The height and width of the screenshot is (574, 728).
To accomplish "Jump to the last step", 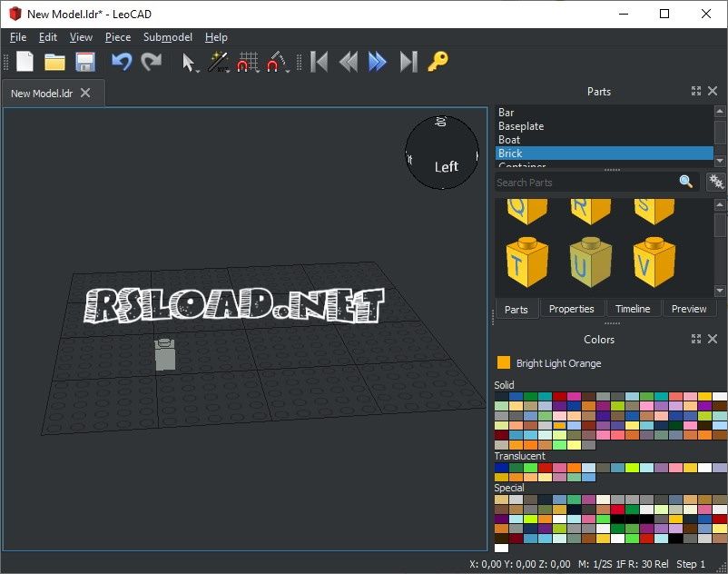I will click(x=408, y=62).
